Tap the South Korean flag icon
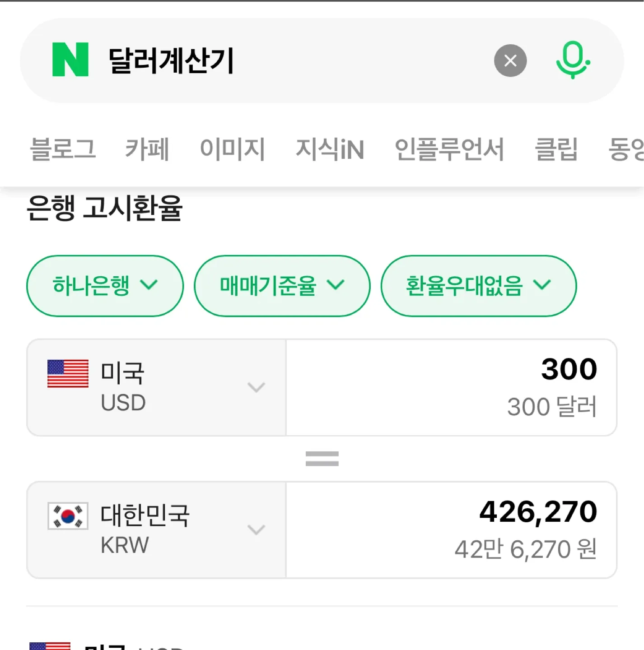This screenshot has height=650, width=644. click(68, 516)
